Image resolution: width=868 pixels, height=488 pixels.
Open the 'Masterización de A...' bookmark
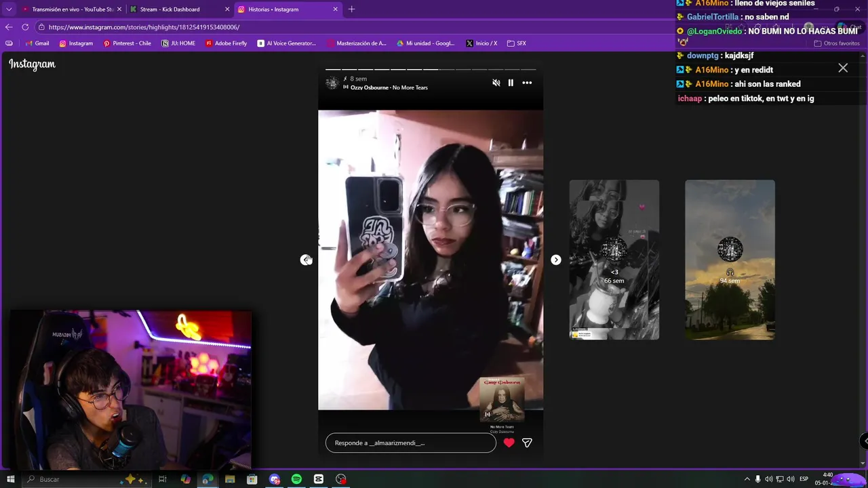(x=357, y=43)
